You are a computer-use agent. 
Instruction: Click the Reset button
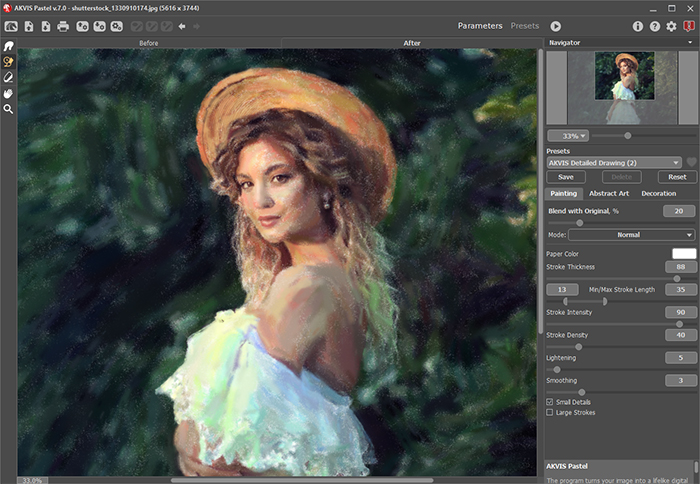(677, 177)
